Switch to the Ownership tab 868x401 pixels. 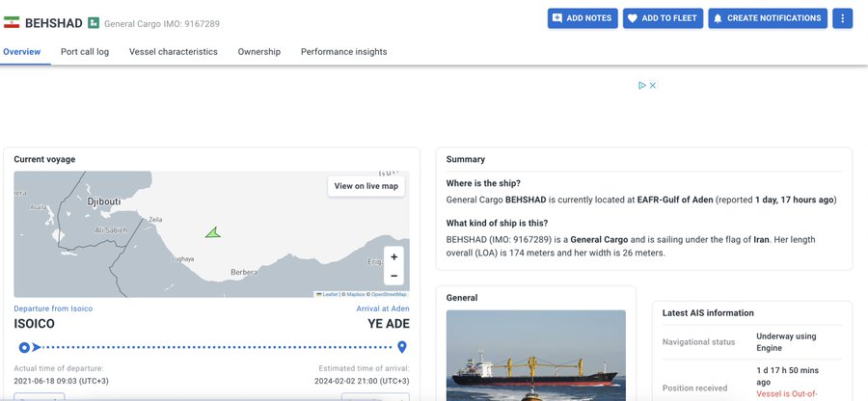click(259, 52)
